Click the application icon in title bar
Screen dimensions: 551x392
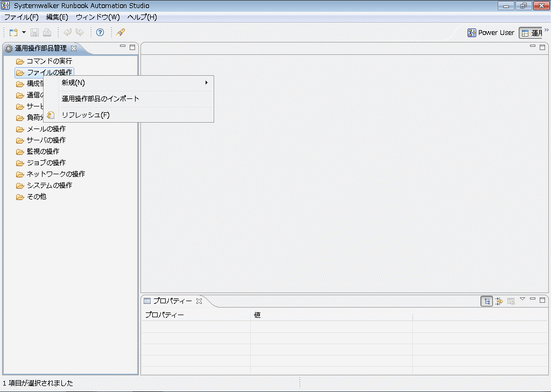pos(5,5)
